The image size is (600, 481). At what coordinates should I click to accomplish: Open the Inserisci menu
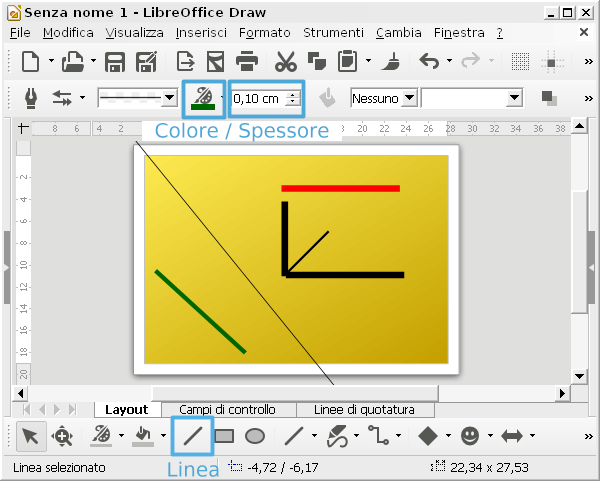click(x=201, y=33)
